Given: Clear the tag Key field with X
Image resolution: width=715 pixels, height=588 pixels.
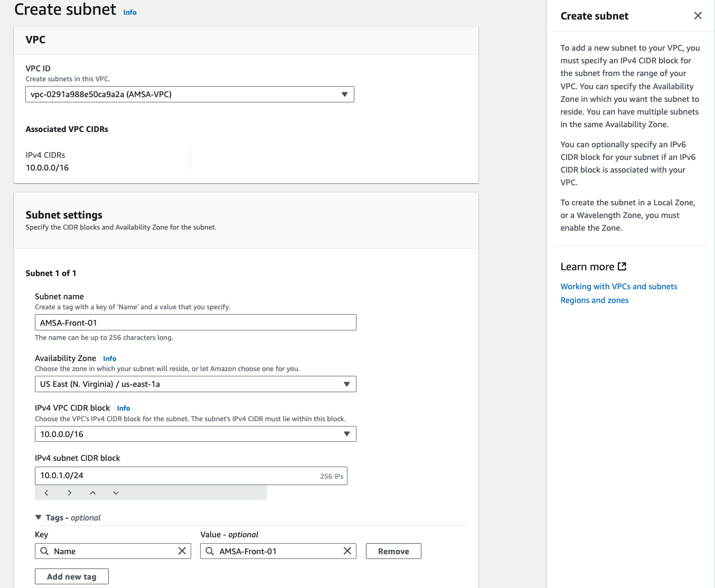Looking at the screenshot, I should (182, 551).
